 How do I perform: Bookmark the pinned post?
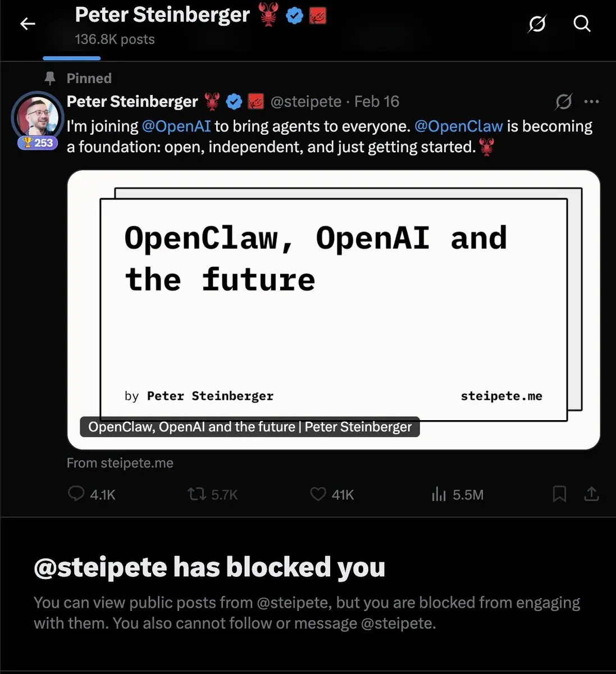[559, 494]
